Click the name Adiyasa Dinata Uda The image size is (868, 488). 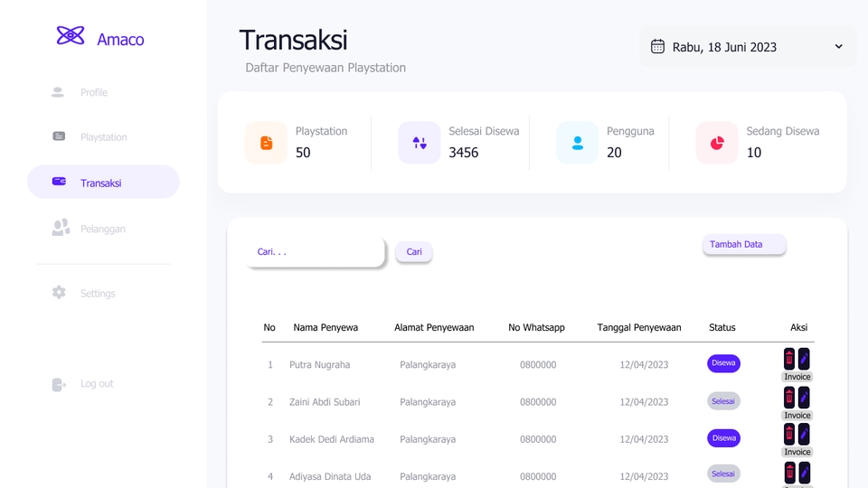click(x=330, y=476)
